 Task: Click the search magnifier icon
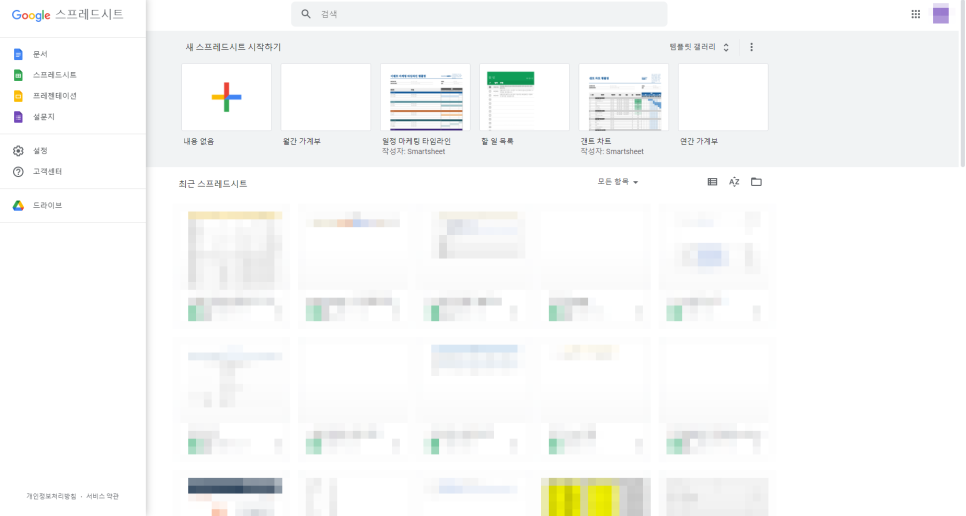click(306, 14)
